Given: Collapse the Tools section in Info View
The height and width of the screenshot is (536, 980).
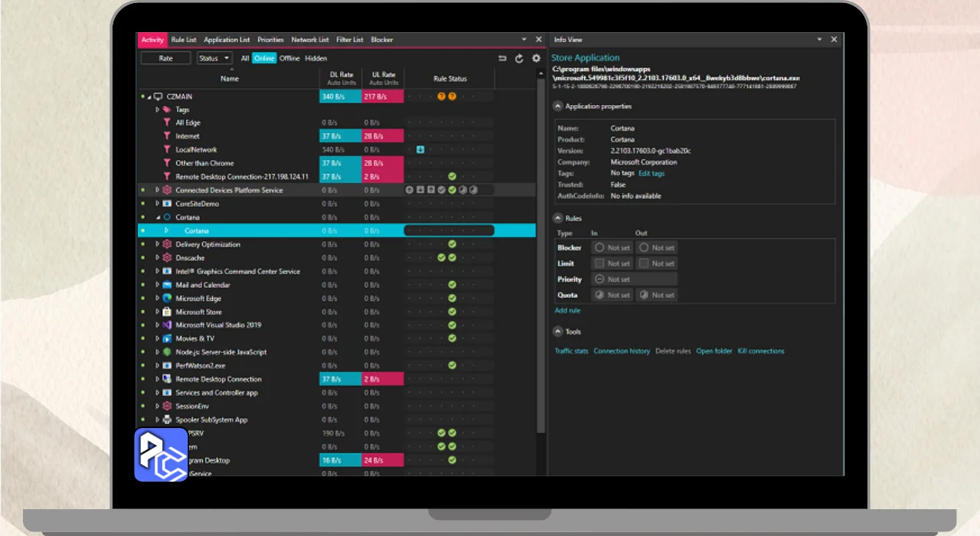Looking at the screenshot, I should (x=557, y=332).
